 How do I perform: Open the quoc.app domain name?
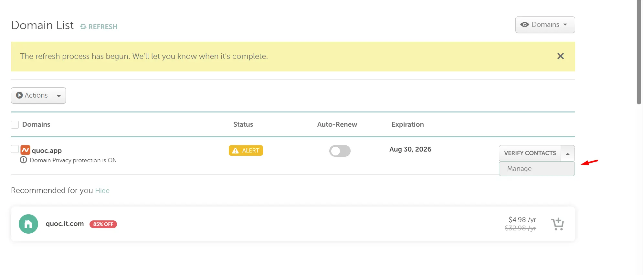coord(47,151)
